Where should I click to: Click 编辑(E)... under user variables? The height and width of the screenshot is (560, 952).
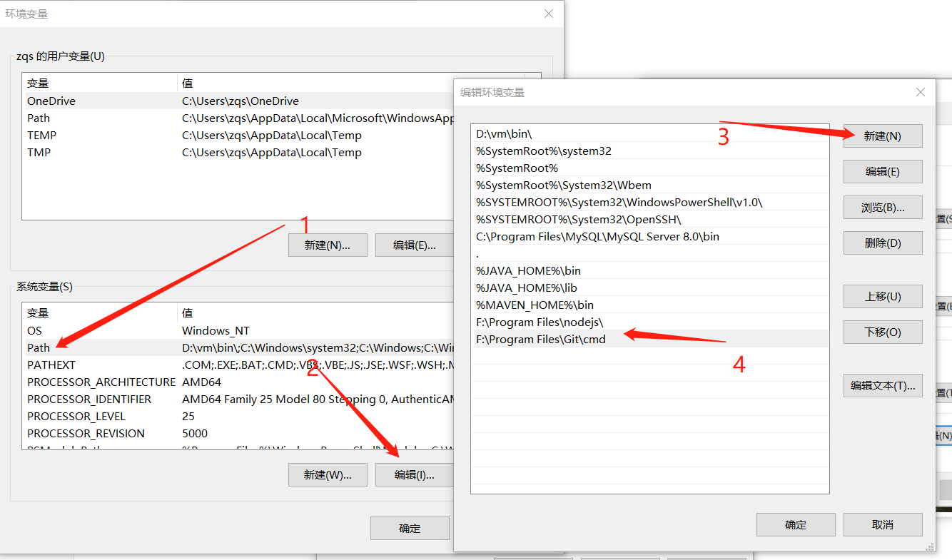[415, 245]
